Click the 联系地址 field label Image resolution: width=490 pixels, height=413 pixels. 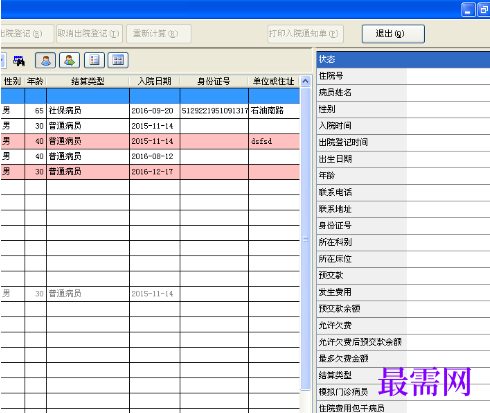coord(335,209)
